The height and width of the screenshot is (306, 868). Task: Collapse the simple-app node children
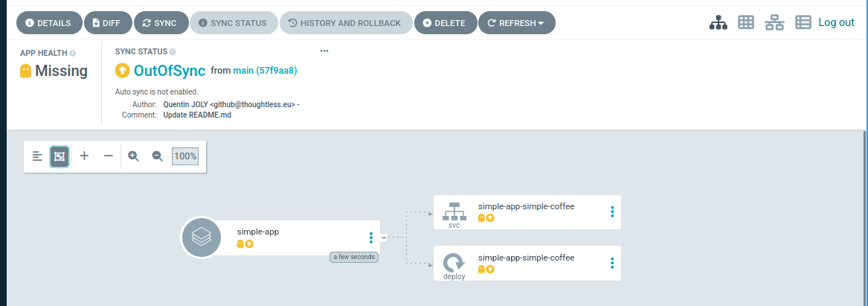(x=384, y=238)
